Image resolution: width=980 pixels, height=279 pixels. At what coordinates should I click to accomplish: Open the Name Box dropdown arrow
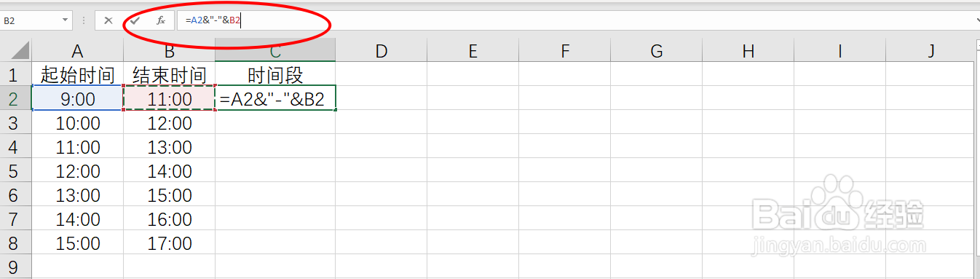coord(66,20)
